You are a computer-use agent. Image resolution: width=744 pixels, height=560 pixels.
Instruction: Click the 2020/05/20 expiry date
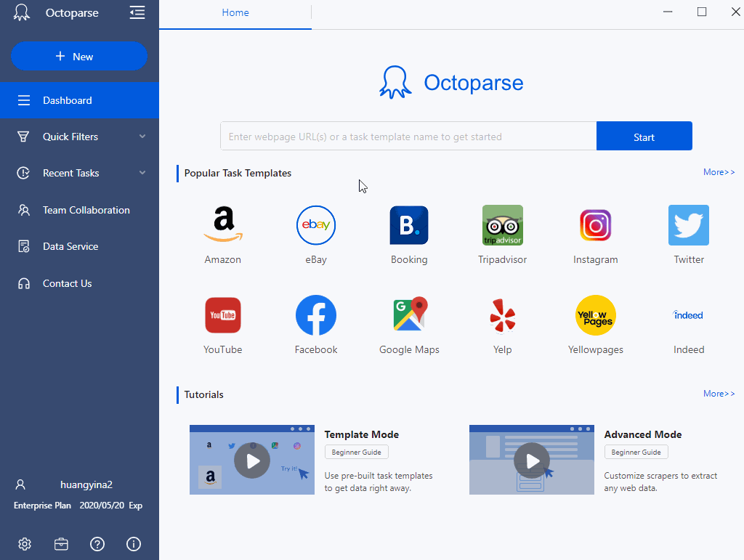click(102, 506)
